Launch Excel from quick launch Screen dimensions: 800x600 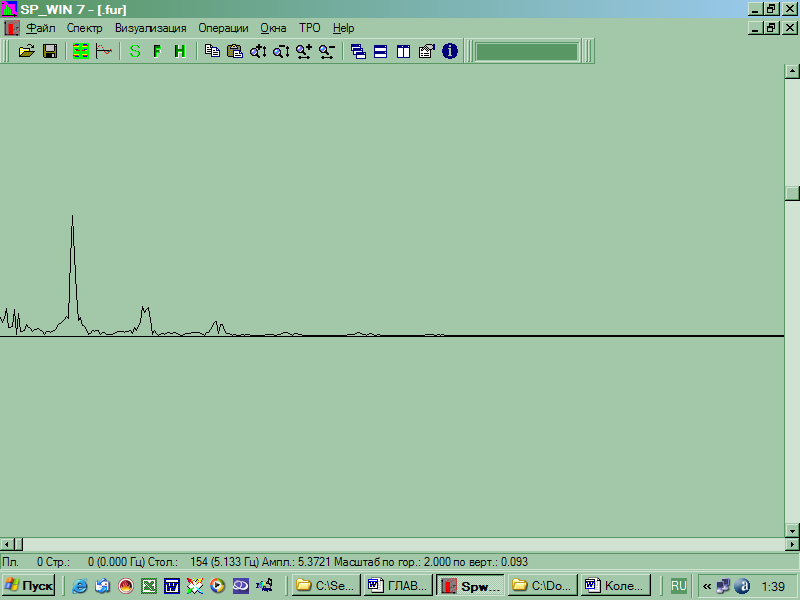(149, 586)
